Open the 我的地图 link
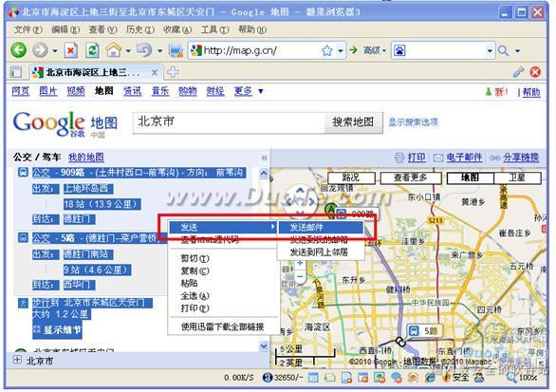The width and height of the screenshot is (556, 392). [86, 158]
